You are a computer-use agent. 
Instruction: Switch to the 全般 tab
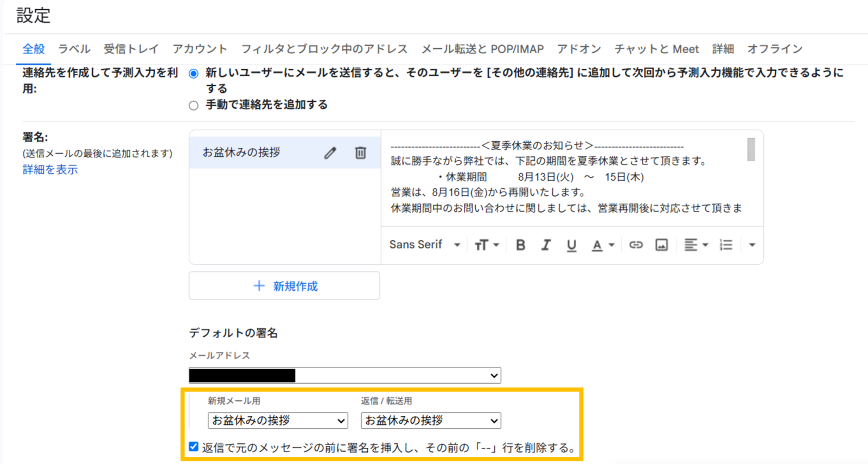(34, 49)
